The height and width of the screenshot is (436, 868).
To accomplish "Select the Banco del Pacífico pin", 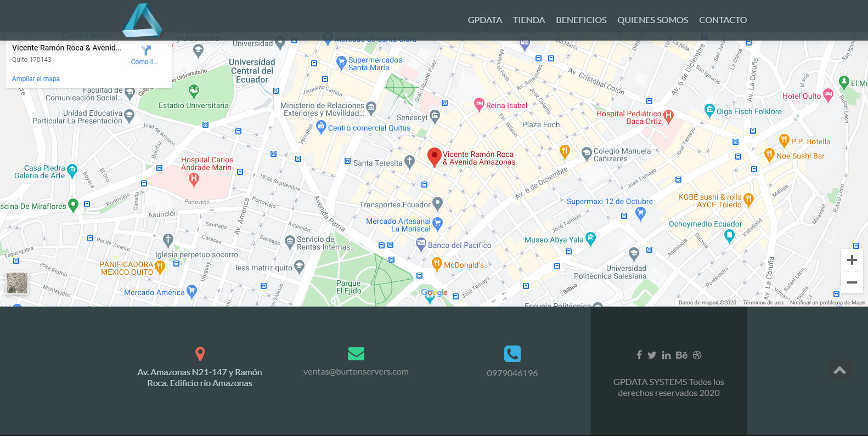I will click(421, 244).
